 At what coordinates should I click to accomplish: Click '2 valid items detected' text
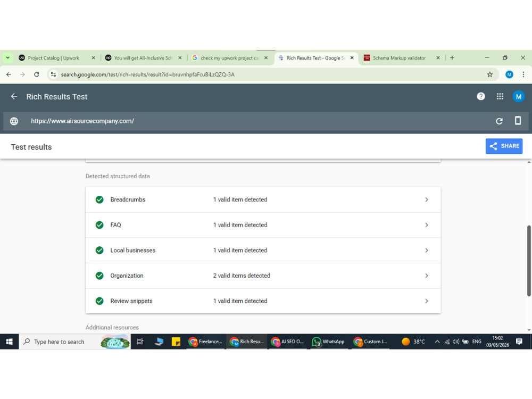point(242,276)
